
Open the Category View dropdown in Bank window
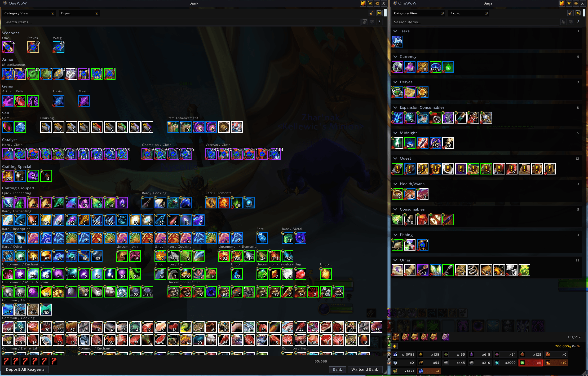[x=29, y=13]
